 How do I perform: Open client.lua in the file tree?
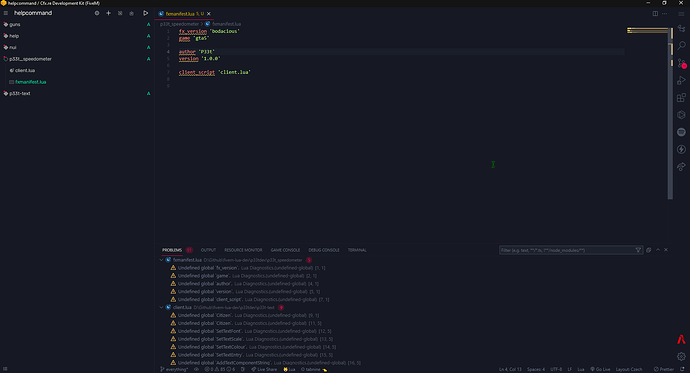click(25, 70)
